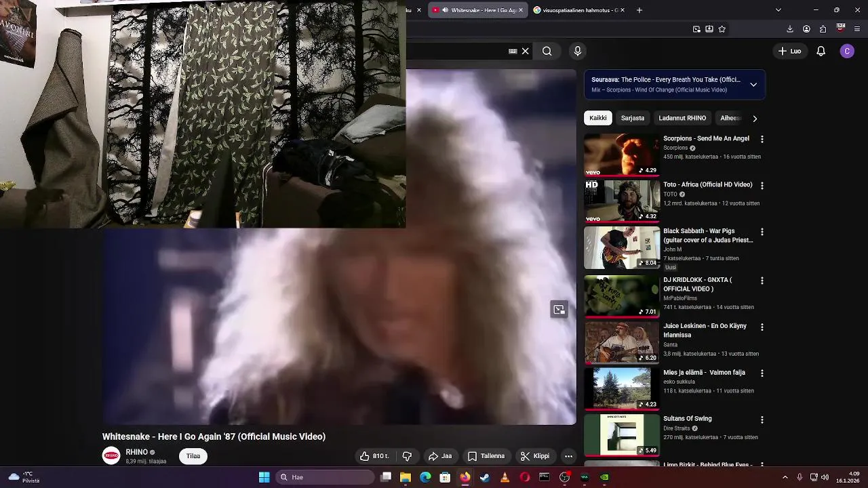
Task: Open more actions three-dot menu under video
Action: pos(568,456)
